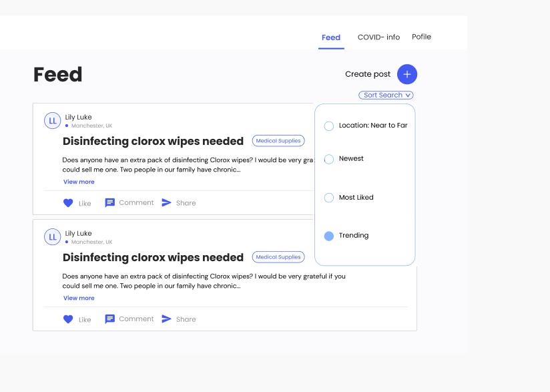
Task: Click Lily Luke name on second post
Action: pos(78,233)
